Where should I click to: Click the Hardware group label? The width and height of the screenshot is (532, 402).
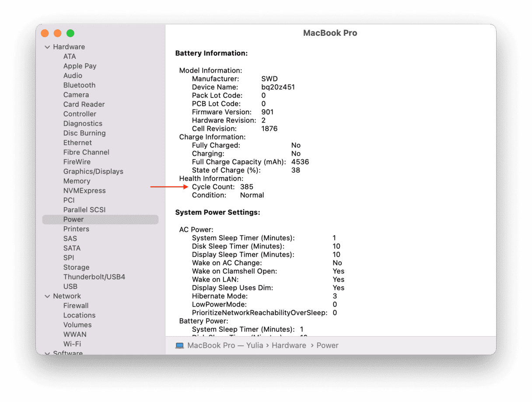pyautogui.click(x=69, y=47)
